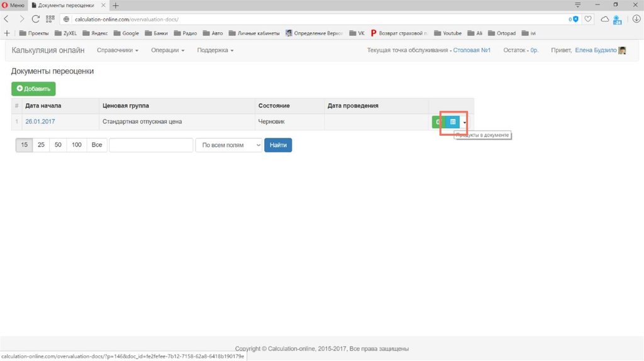644x361 pixels.
Task: Click the search text input field
Action: click(x=151, y=145)
